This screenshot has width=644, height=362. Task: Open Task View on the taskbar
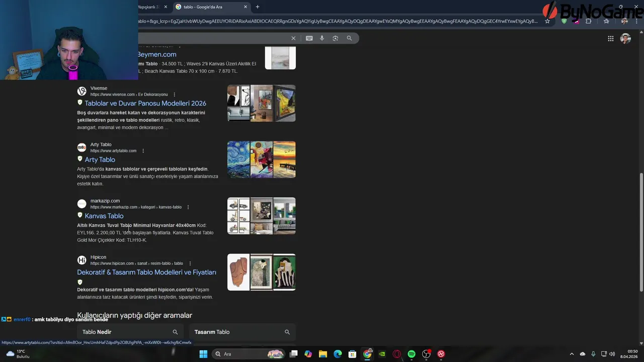(x=294, y=354)
